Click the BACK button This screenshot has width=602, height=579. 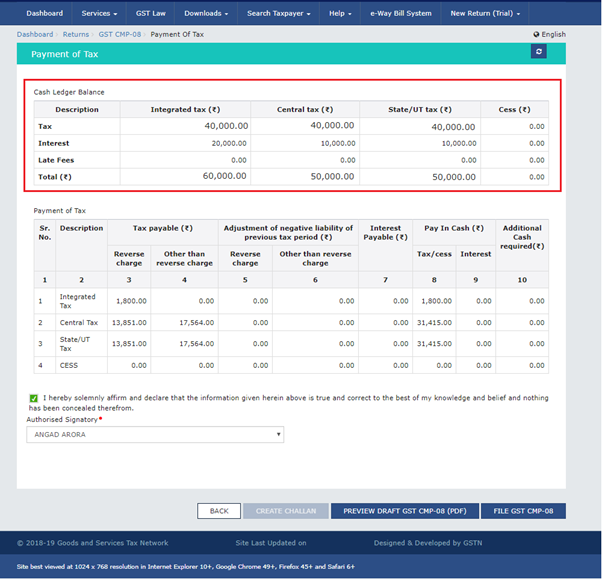point(218,511)
